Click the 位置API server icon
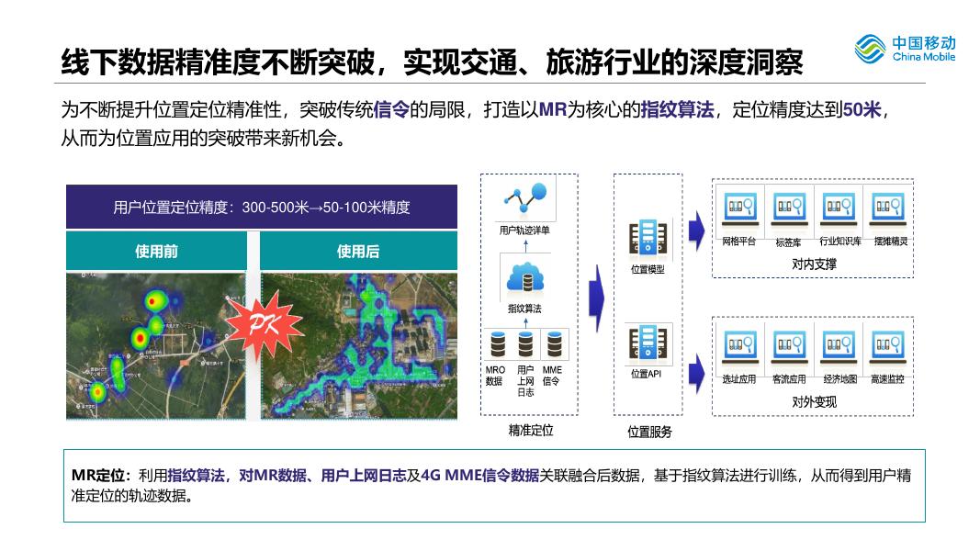The width and height of the screenshot is (980, 551). click(648, 343)
